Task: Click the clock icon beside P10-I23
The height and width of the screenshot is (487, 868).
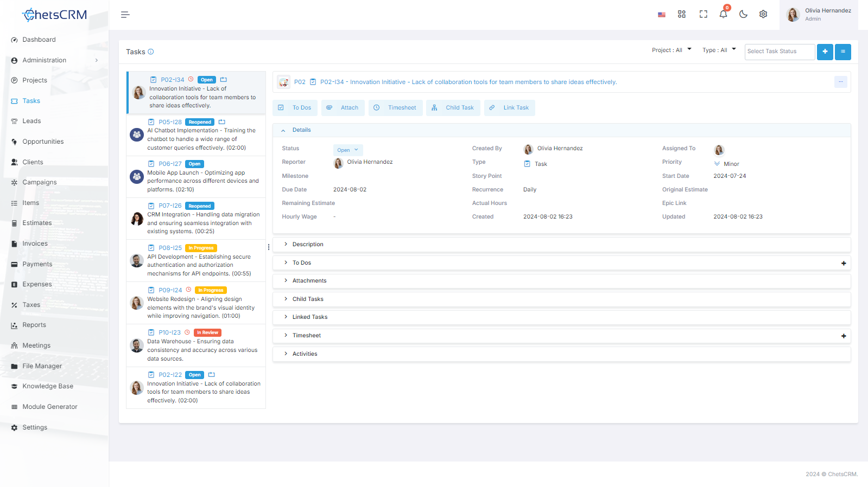Action: [187, 332]
